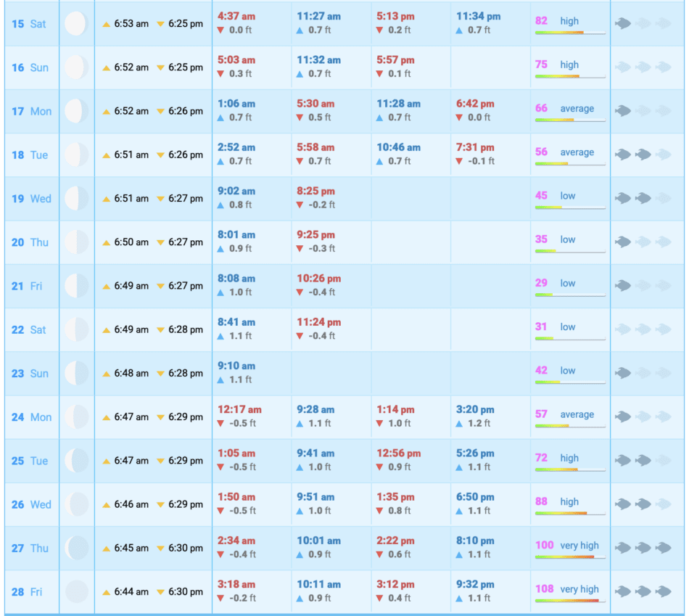
Task: Select the 24 Mon date label
Action: [31, 417]
